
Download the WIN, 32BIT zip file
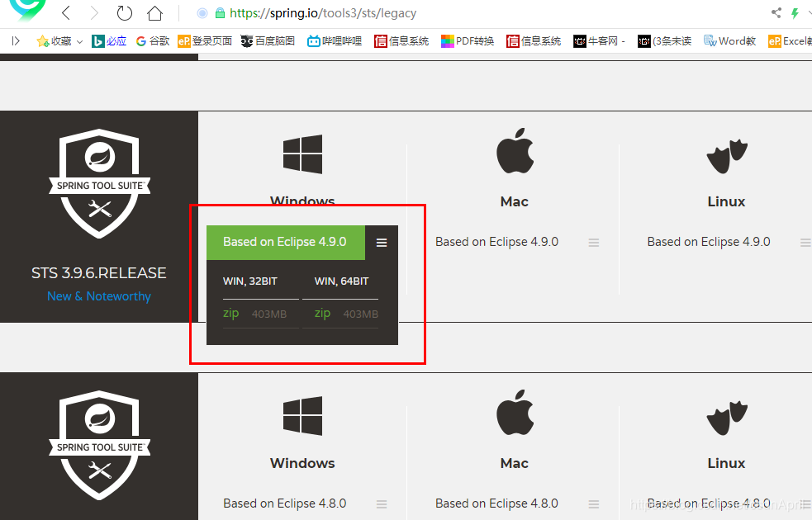231,313
